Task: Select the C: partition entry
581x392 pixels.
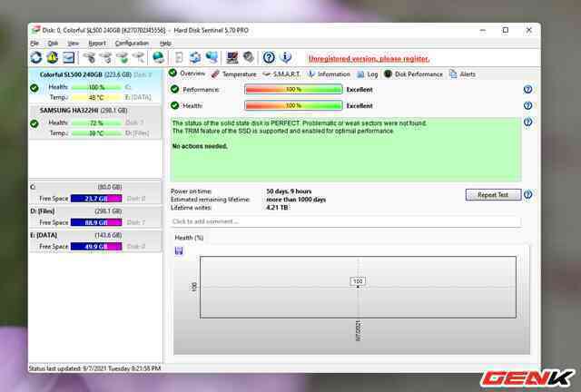Action: tap(95, 192)
